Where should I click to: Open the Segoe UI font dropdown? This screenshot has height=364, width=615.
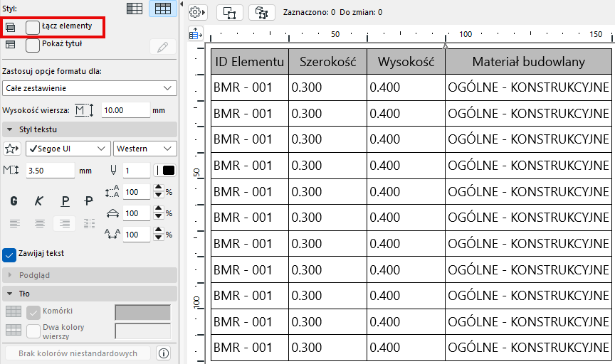pyautogui.click(x=68, y=149)
